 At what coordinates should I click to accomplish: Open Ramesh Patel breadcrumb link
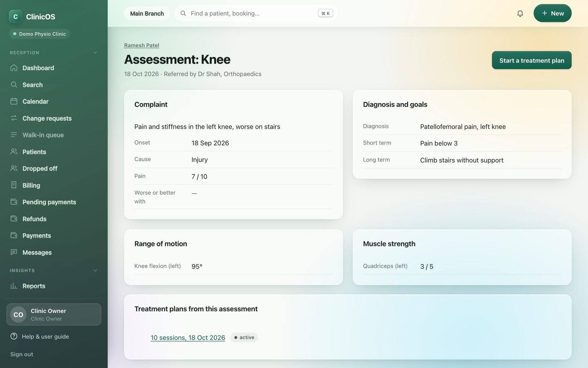(x=141, y=45)
